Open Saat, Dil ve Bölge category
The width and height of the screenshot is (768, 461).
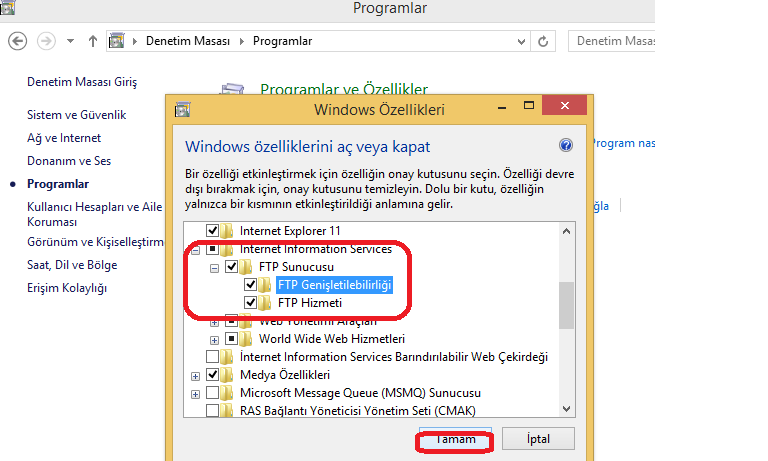point(72,265)
